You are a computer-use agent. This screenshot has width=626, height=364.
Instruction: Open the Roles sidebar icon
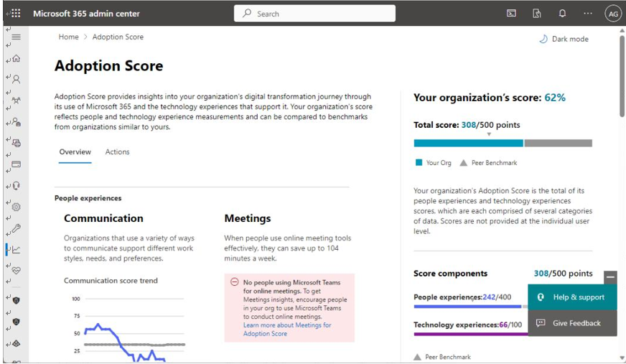coord(16,122)
